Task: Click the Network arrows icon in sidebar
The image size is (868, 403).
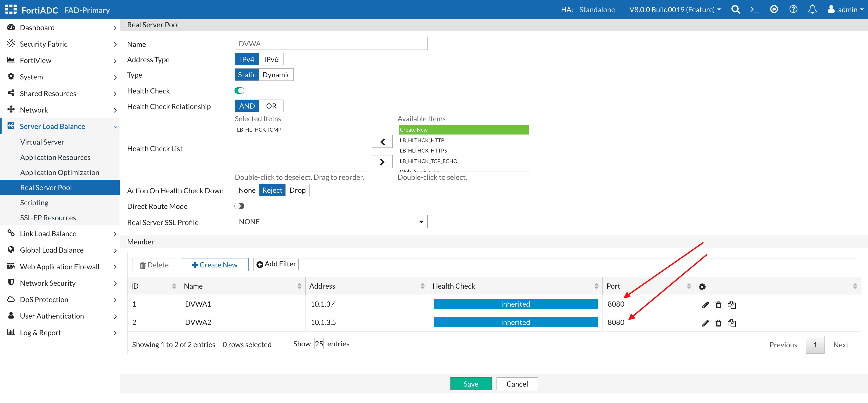Action: click(x=11, y=109)
